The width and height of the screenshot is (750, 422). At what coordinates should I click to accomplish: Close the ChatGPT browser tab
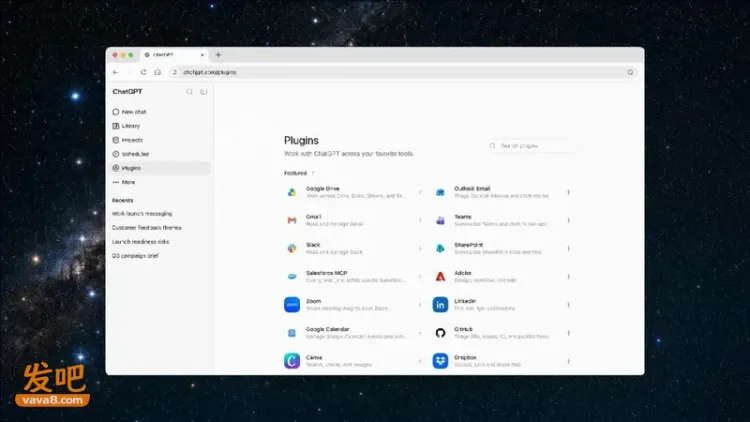point(202,55)
